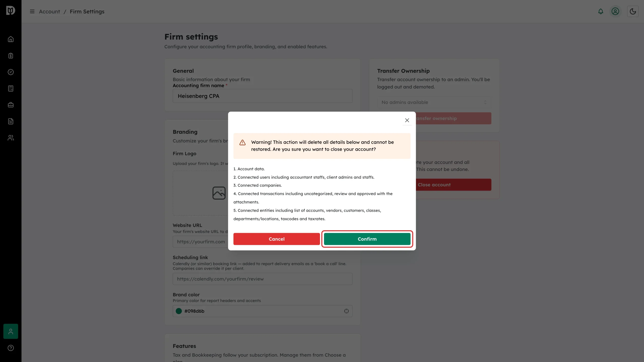Open the brand color picker target icon
The image size is (644, 362).
[346, 311]
